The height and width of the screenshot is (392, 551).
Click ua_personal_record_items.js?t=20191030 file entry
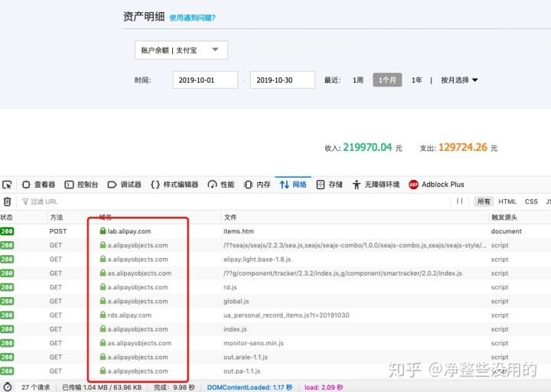click(286, 315)
